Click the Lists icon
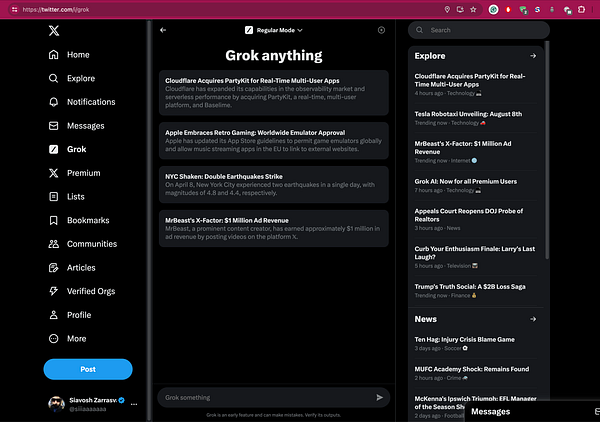The width and height of the screenshot is (600, 422). pyautogui.click(x=54, y=197)
